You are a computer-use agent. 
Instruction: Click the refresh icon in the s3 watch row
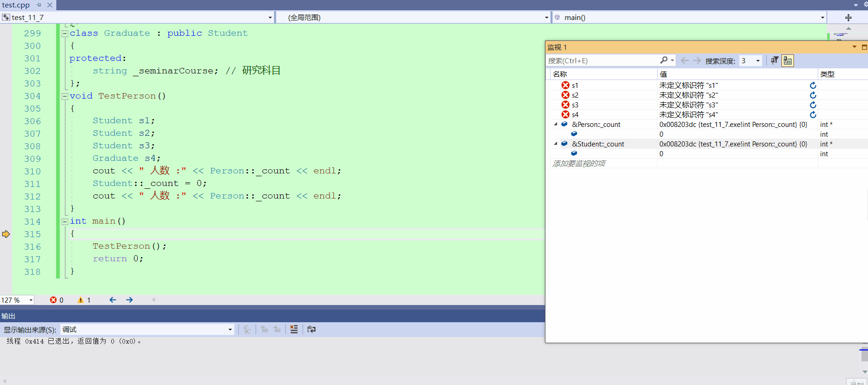coord(813,105)
